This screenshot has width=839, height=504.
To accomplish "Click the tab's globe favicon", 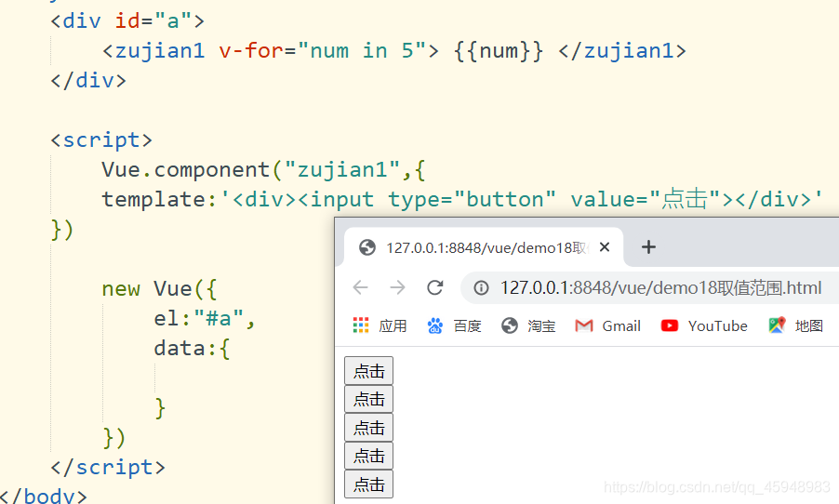I will tap(367, 247).
